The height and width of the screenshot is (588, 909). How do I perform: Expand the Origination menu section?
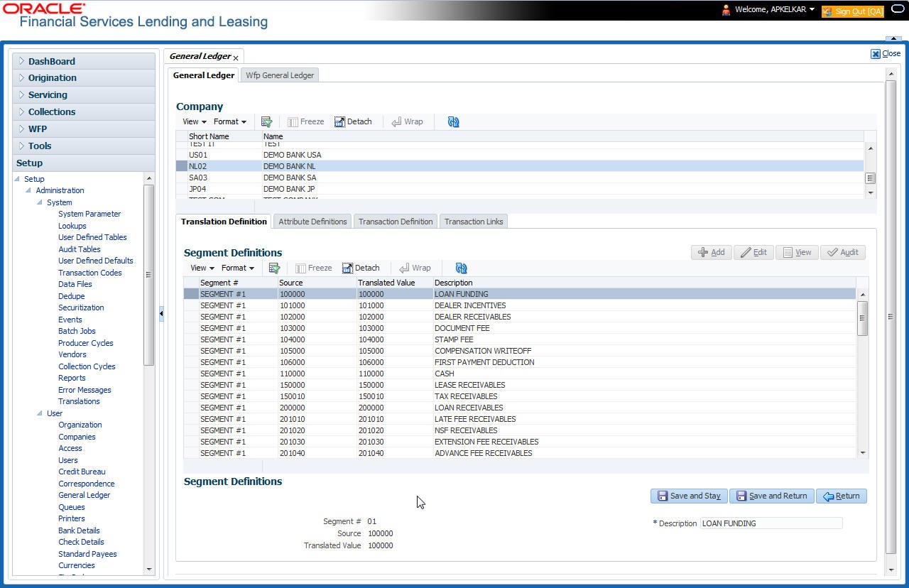(53, 78)
